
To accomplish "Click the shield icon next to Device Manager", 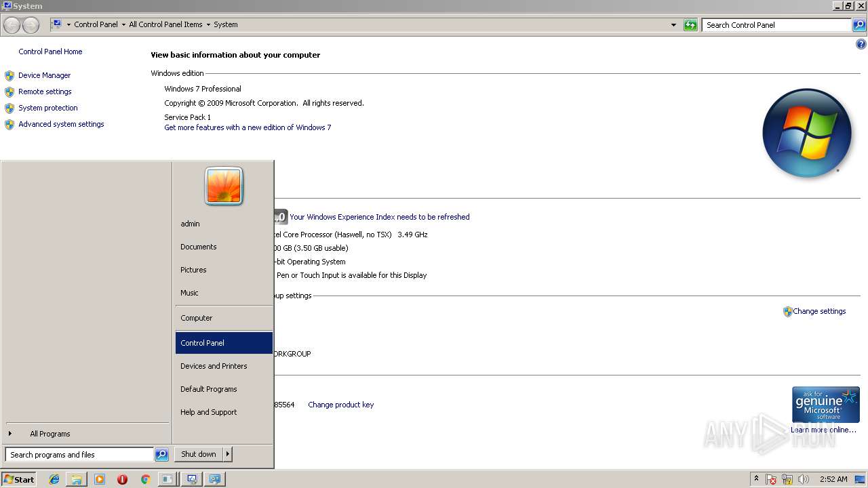I will pos(9,75).
